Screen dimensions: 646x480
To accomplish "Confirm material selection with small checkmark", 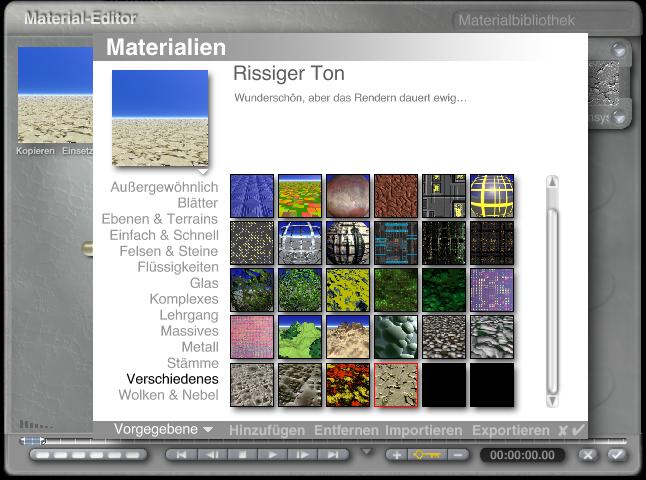I will [x=578, y=430].
